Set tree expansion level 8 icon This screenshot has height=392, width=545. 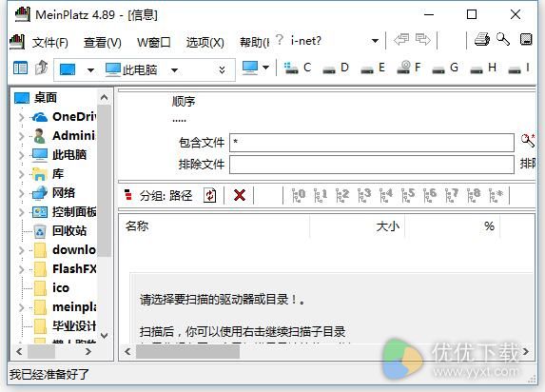[x=474, y=195]
